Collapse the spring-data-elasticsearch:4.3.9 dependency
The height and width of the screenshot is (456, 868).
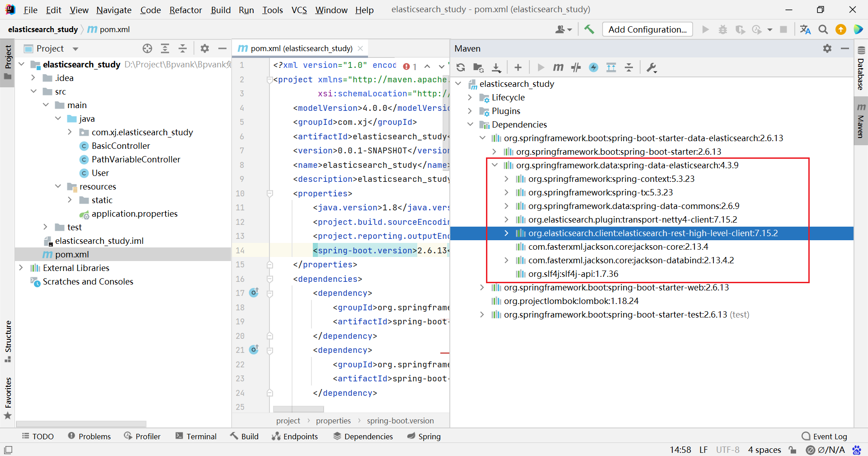495,166
